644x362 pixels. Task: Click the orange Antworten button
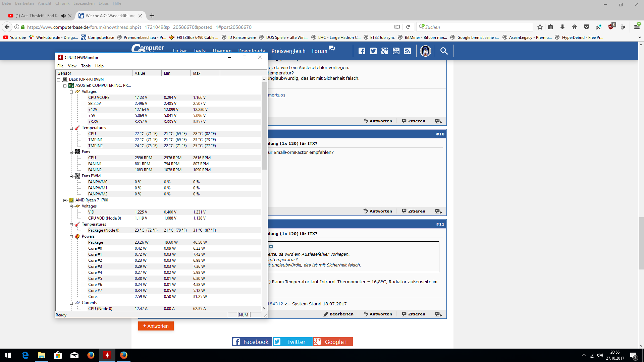(x=156, y=326)
